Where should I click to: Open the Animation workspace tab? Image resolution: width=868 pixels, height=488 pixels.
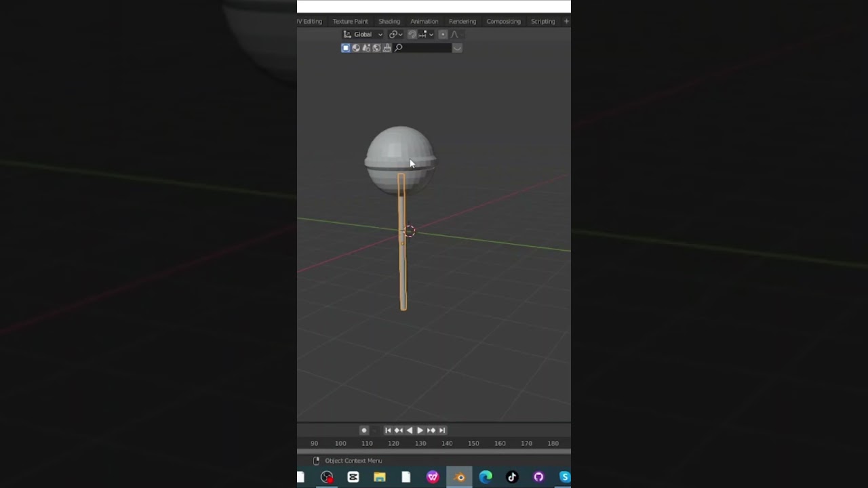pos(424,22)
